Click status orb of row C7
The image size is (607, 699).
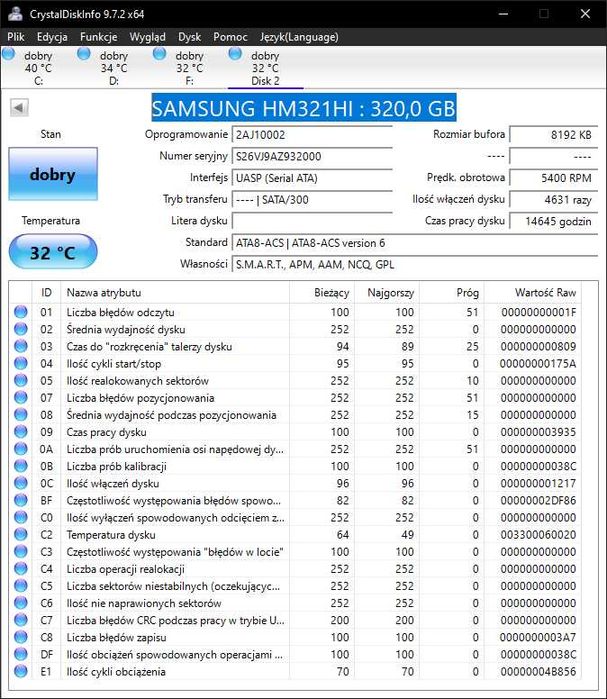tap(21, 620)
